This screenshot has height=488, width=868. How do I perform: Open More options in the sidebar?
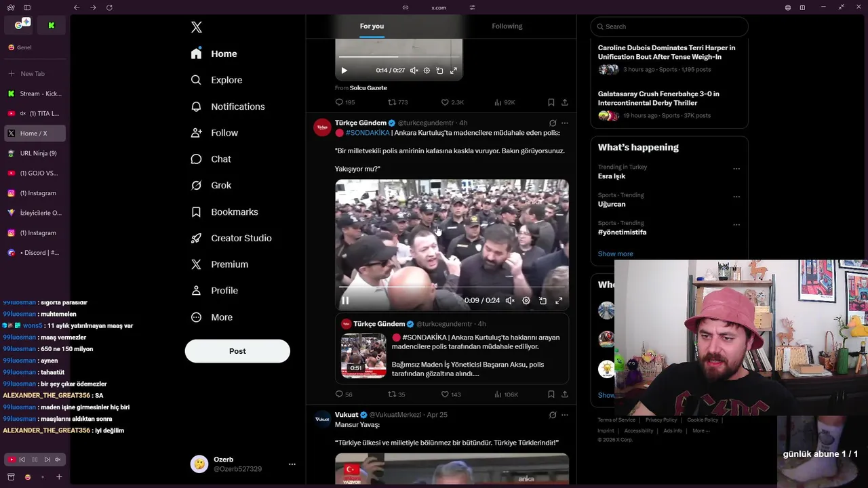click(212, 317)
